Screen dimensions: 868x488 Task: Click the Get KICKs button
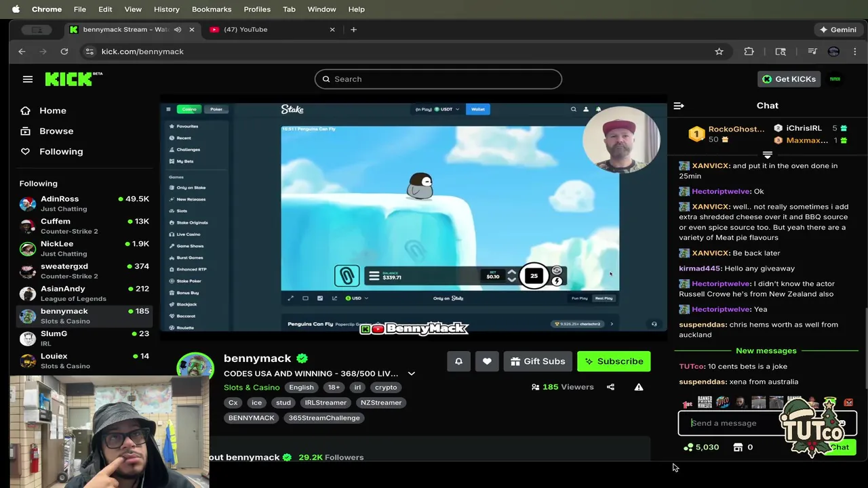click(789, 79)
